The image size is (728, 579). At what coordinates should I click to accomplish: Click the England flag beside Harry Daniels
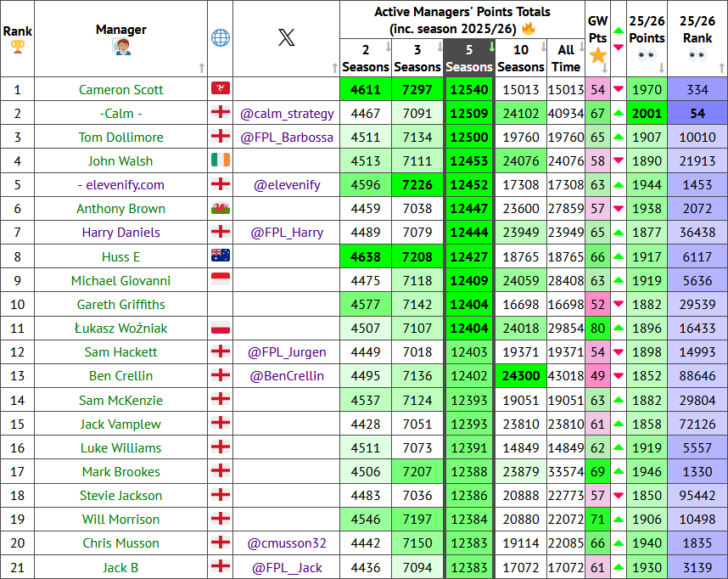[221, 231]
